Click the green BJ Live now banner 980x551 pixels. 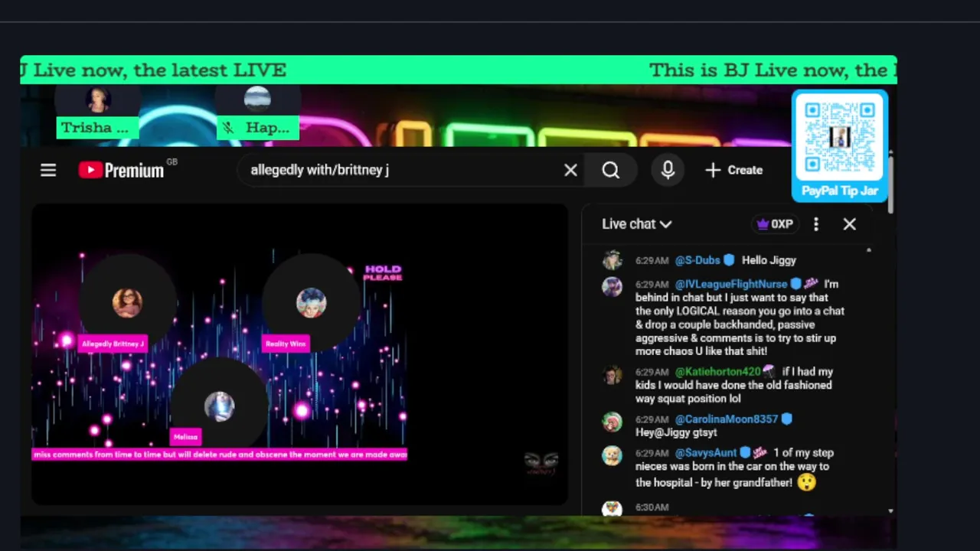[459, 70]
